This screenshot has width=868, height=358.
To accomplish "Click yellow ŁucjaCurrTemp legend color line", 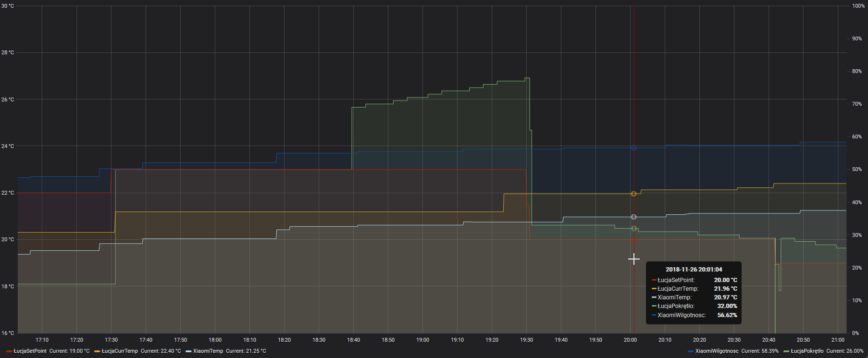I will point(97,351).
